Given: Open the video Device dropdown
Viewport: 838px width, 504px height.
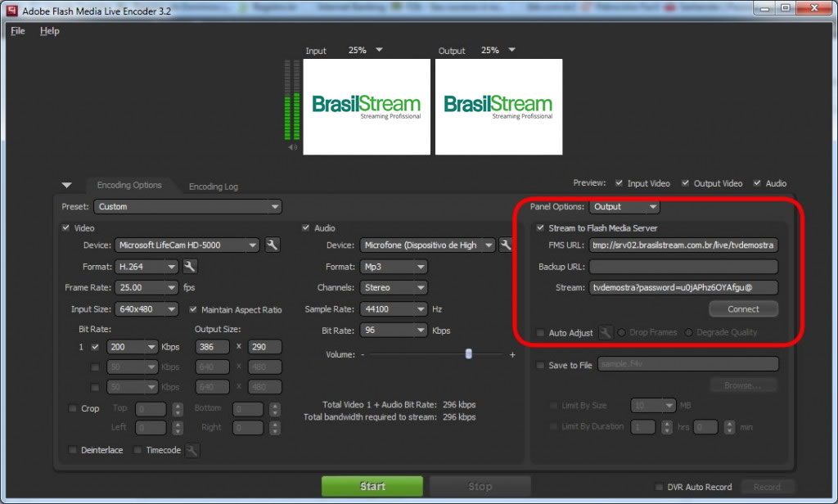Looking at the screenshot, I should [187, 245].
